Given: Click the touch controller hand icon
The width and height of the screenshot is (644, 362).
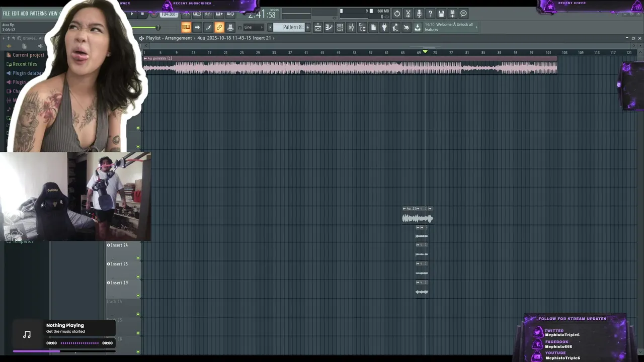Looking at the screenshot, I should 407,27.
